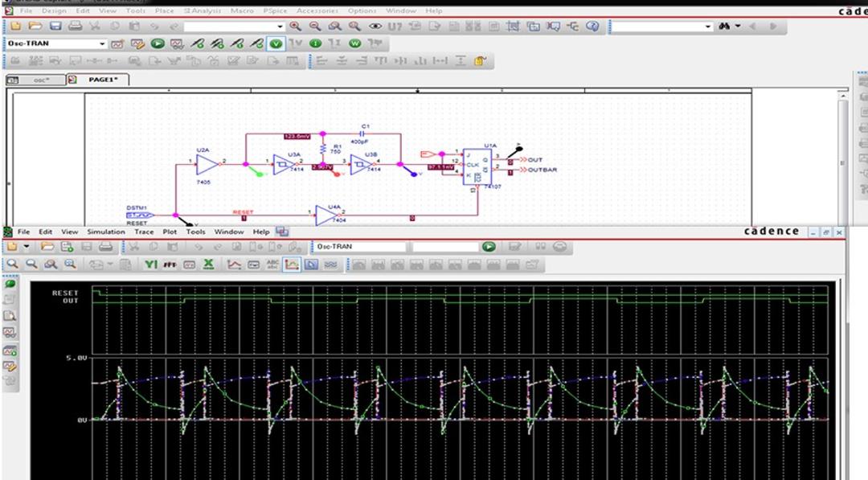Align selected objects left
Screen dimensions: 868x480
tap(321, 61)
